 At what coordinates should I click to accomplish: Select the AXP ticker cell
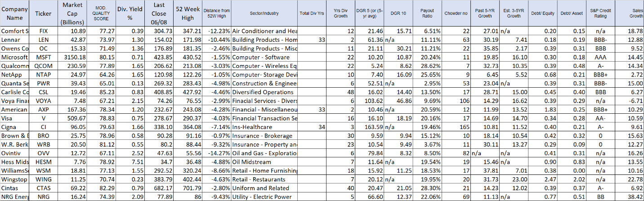[x=44, y=109]
